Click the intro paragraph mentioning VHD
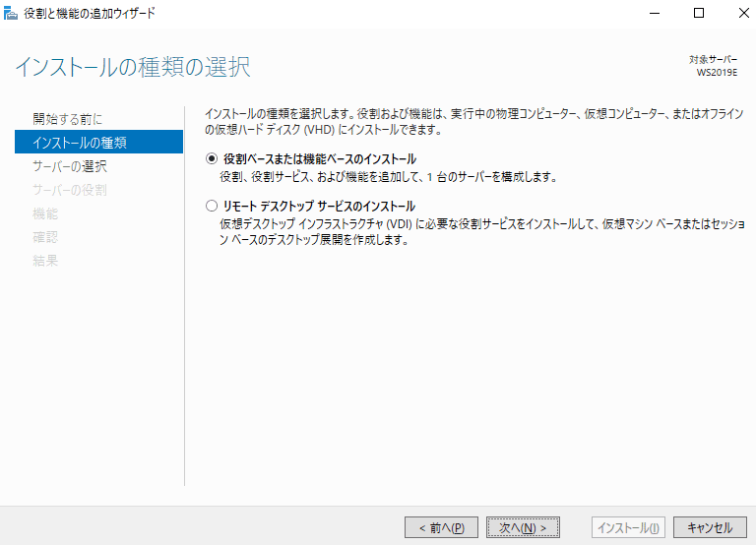 point(474,121)
